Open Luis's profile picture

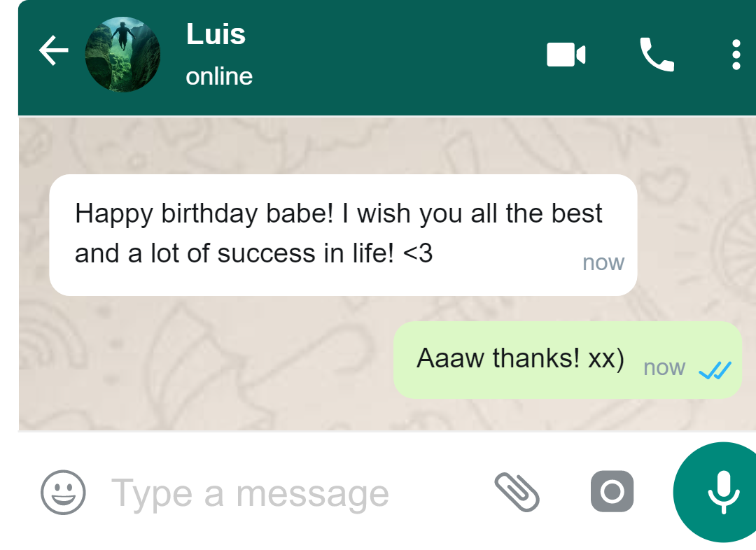click(122, 55)
